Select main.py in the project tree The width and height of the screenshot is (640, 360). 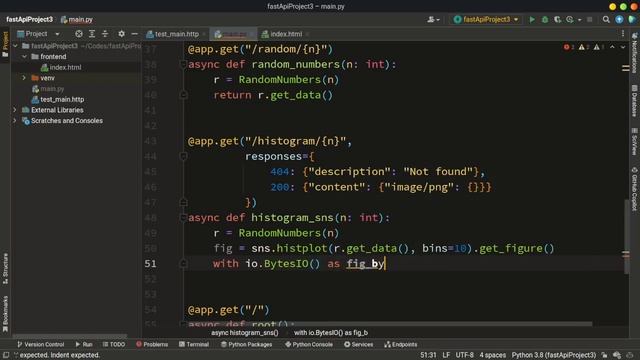(x=48, y=89)
